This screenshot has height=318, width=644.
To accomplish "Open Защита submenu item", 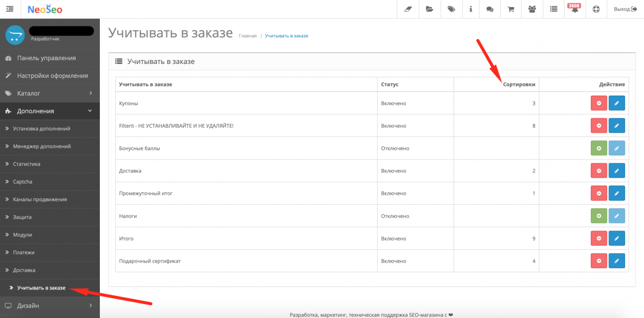I will point(50,217).
